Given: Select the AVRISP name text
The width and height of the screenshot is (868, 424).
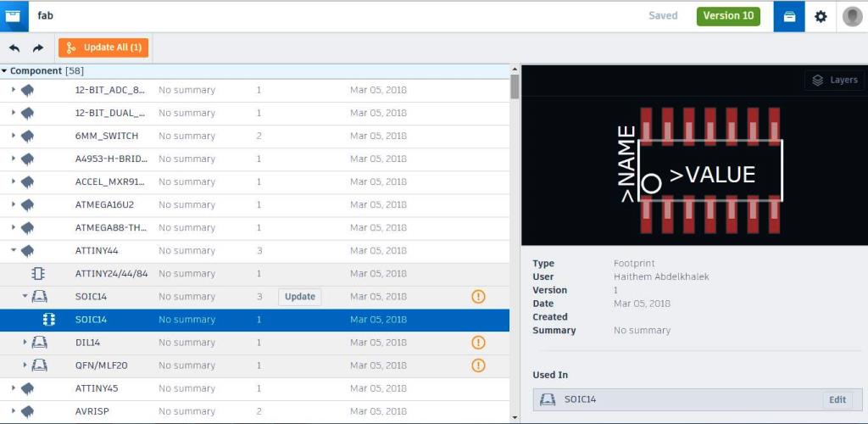Looking at the screenshot, I should click(91, 411).
